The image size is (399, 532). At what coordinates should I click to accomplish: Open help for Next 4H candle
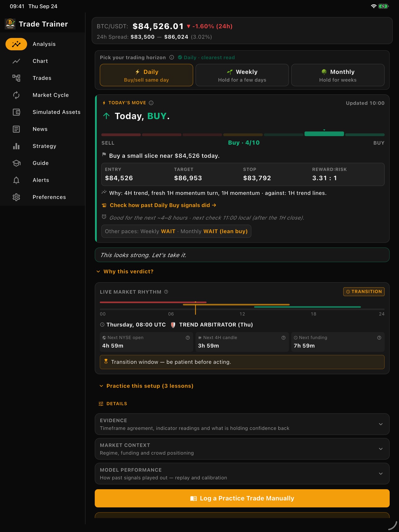(x=283, y=338)
